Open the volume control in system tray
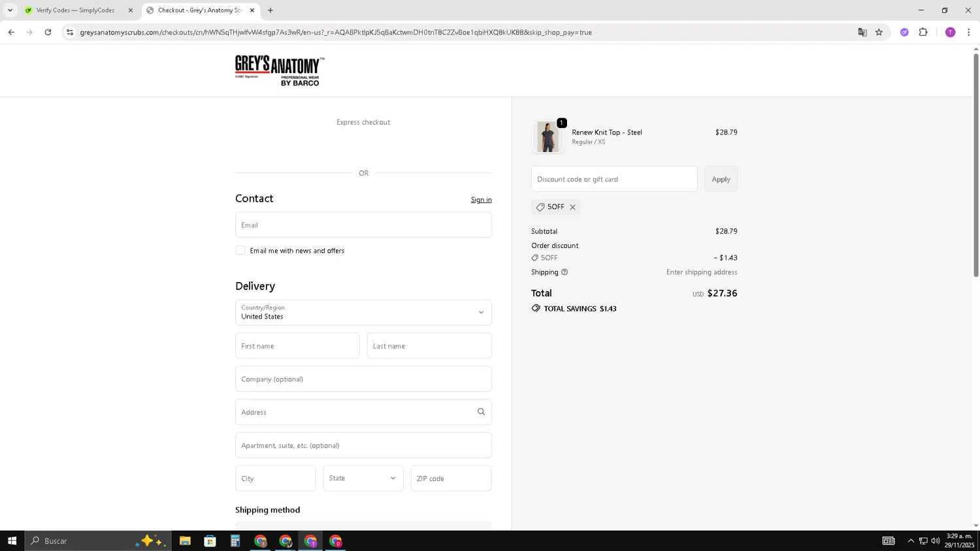The width and height of the screenshot is (980, 551). pyautogui.click(x=936, y=541)
